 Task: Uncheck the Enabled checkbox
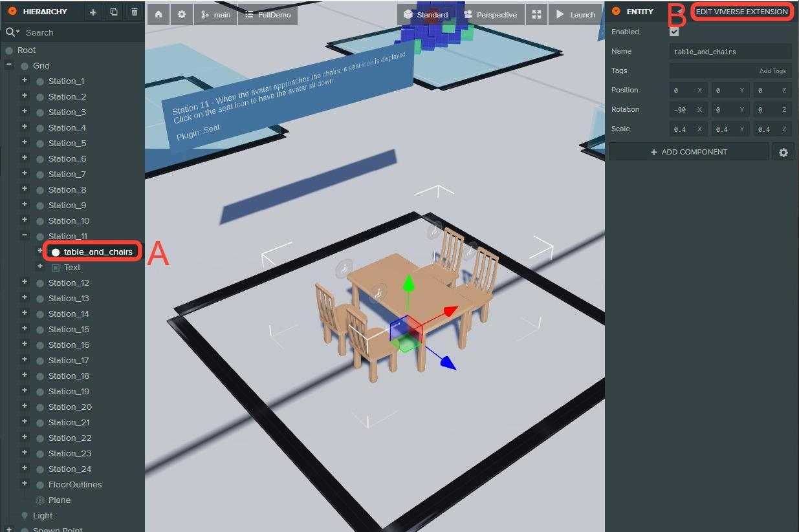click(674, 32)
